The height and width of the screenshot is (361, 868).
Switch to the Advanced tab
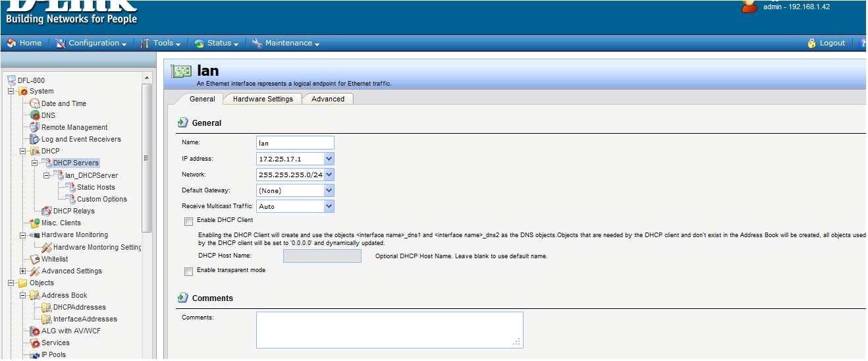coord(328,99)
